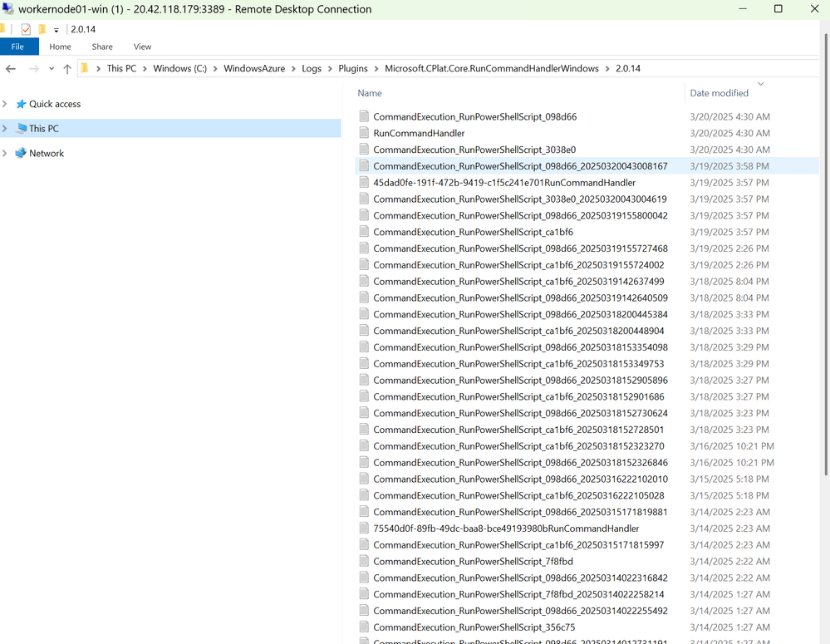Select file CommandExecution_RunPowerShellScript_ca1bf6_20250319155724002
Image resolution: width=830 pixels, height=644 pixels.
point(518,265)
